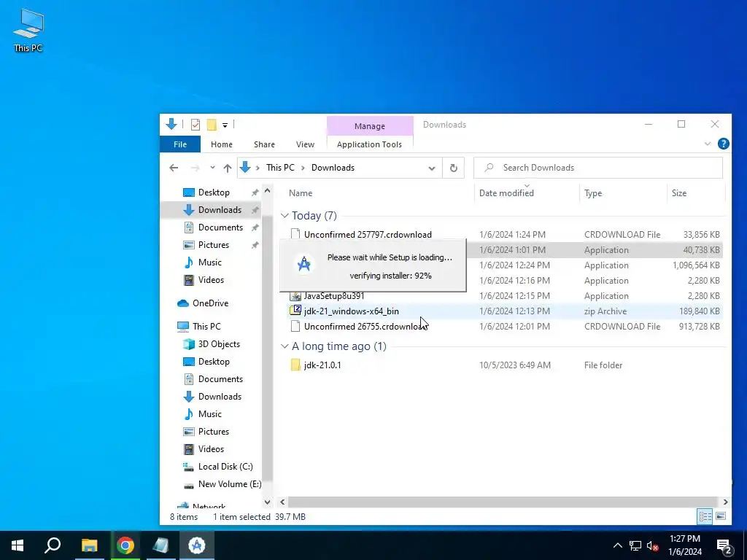Open the Android Studio setup taskbar icon
The height and width of the screenshot is (560, 747).
[x=197, y=545]
